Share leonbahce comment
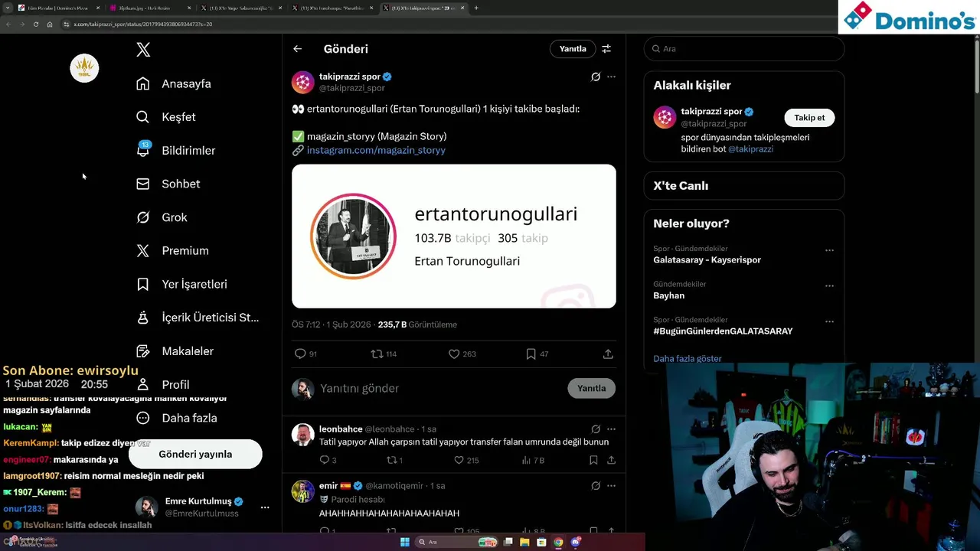 611,460
